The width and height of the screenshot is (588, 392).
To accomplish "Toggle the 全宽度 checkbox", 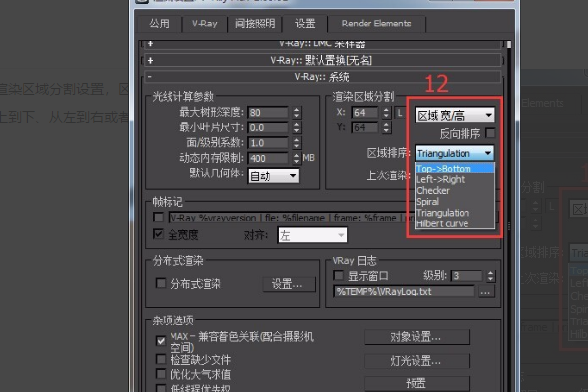I will [158, 234].
